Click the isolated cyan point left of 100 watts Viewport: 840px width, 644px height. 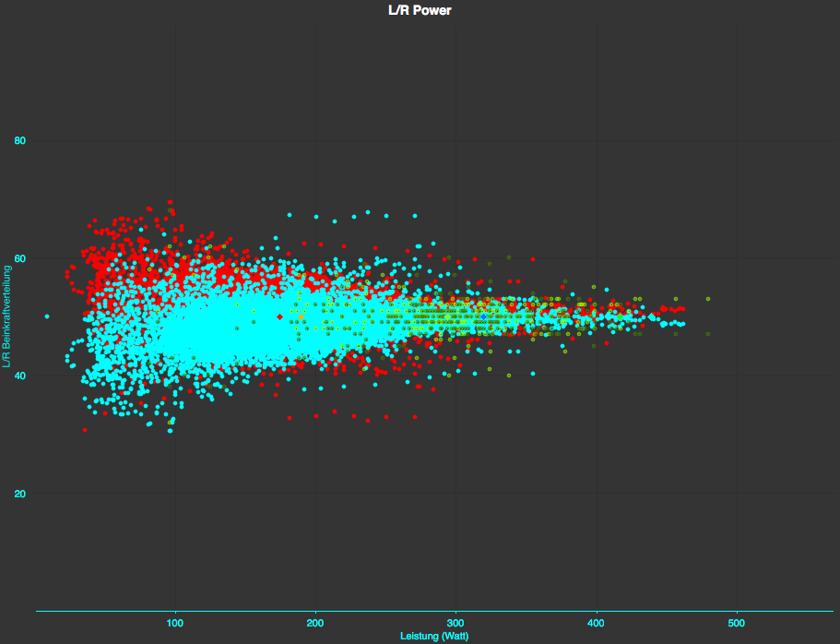47,316
